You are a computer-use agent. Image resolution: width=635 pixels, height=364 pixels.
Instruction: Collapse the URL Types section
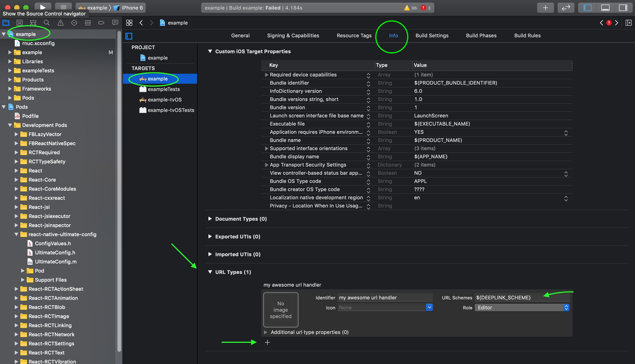click(210, 272)
